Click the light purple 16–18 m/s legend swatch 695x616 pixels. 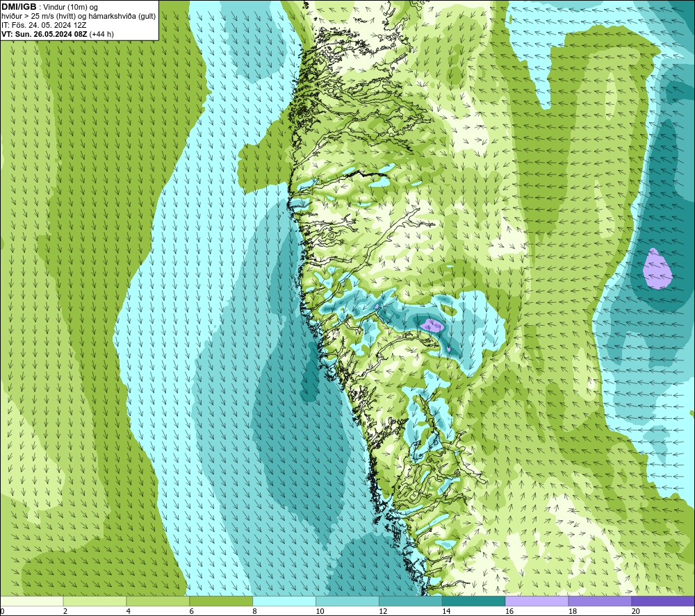537,601
